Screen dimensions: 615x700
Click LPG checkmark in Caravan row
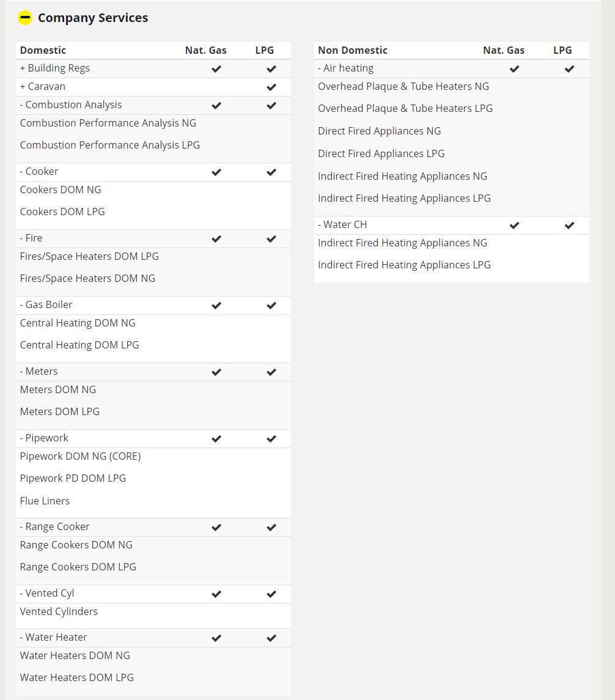click(x=271, y=87)
